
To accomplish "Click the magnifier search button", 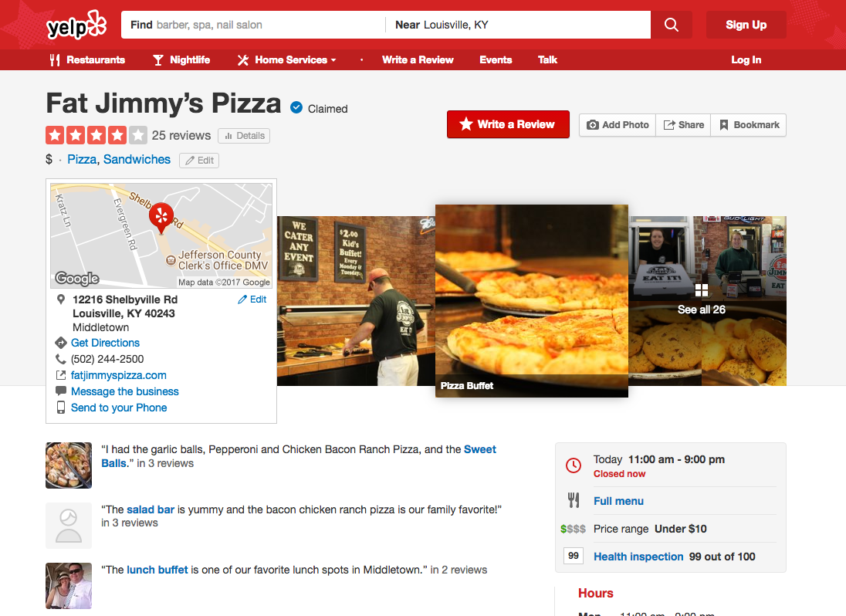I will 672,25.
